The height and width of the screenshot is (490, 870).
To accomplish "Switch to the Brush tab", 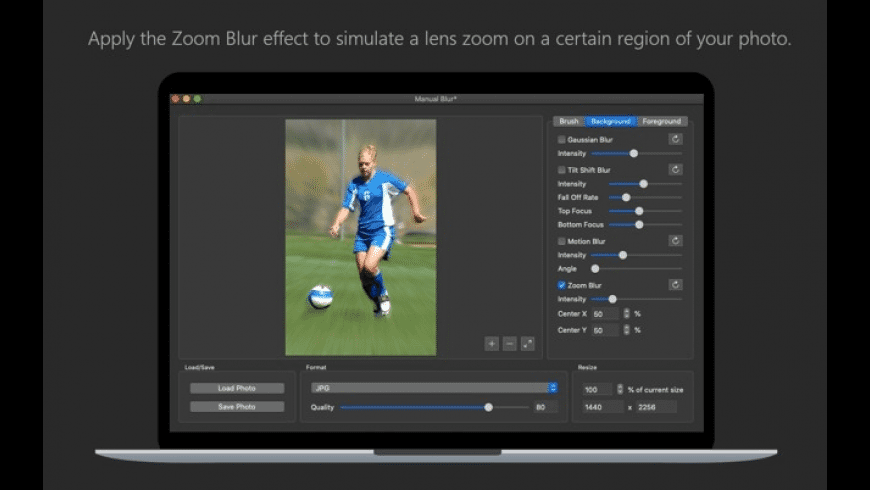I will click(569, 121).
